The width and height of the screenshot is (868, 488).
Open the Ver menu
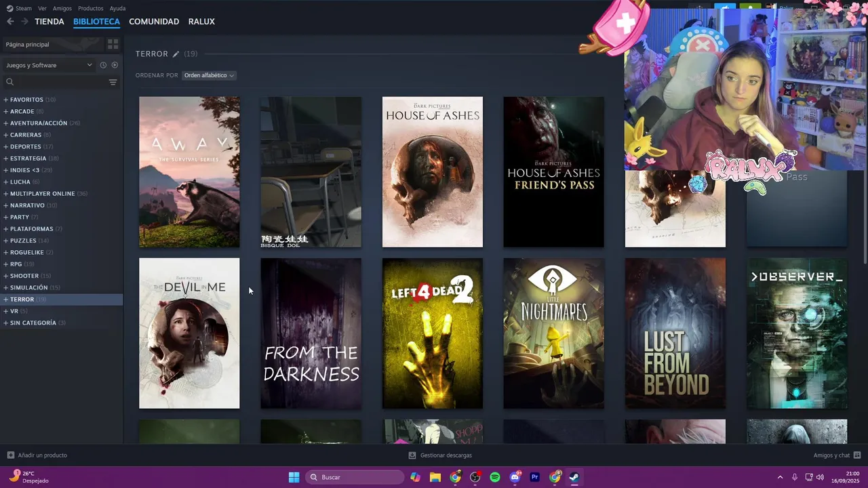[x=43, y=8]
